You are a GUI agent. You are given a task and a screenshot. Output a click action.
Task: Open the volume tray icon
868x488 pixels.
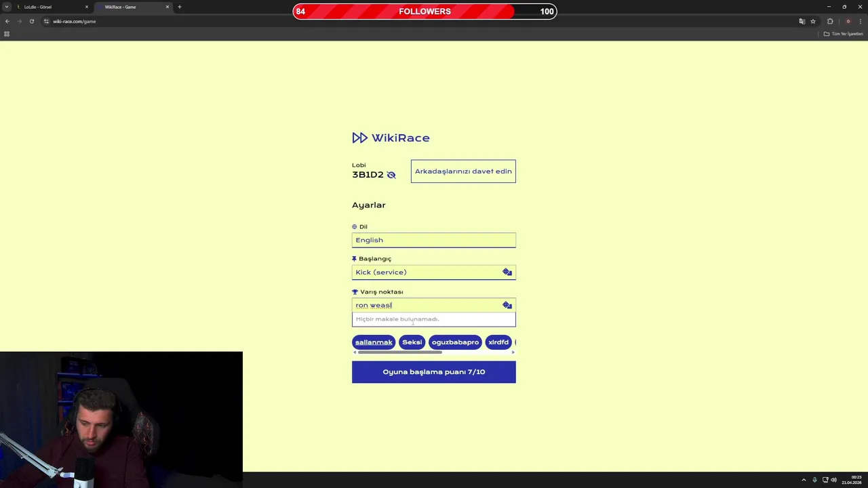pos(834,480)
